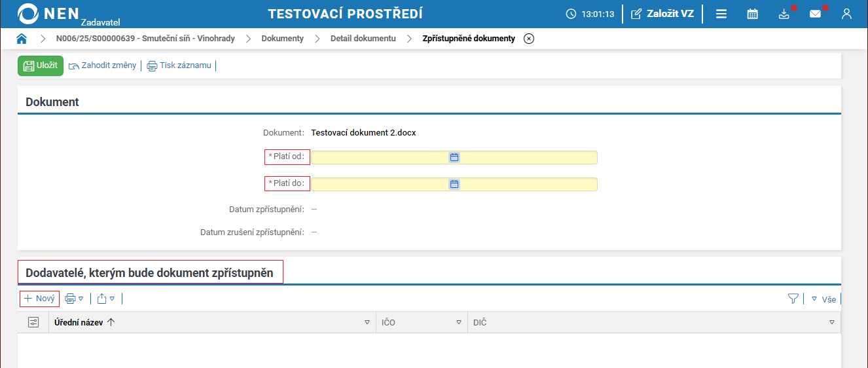Click the table filter funnel icon
The height and width of the screenshot is (368, 868).
793,299
